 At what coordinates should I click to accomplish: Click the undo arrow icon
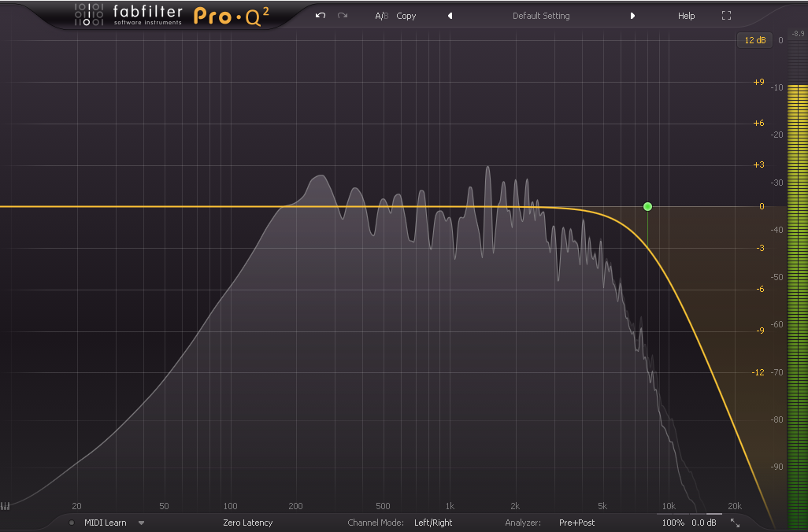point(320,16)
